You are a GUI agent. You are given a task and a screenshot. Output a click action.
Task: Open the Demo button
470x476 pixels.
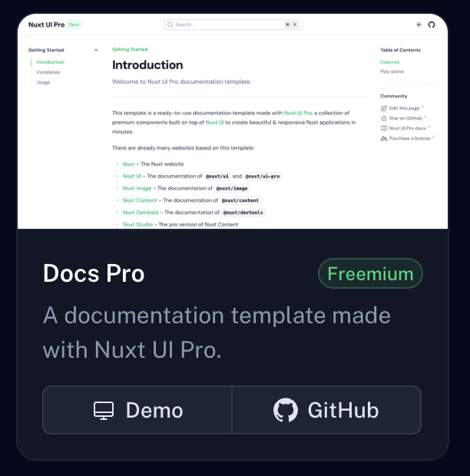(x=137, y=410)
